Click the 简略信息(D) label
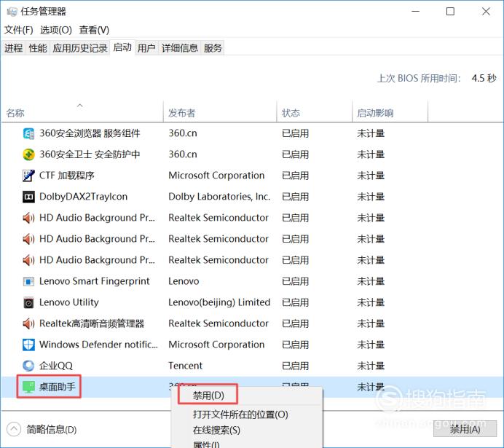 click(x=52, y=430)
